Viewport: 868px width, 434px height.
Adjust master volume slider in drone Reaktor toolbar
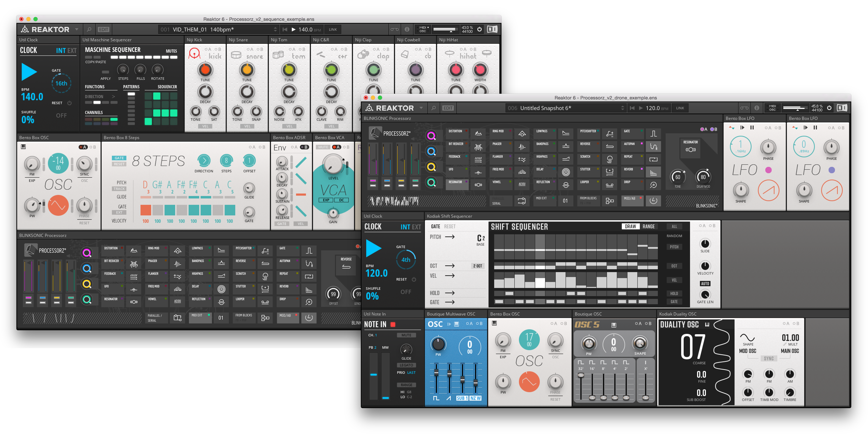point(796,108)
